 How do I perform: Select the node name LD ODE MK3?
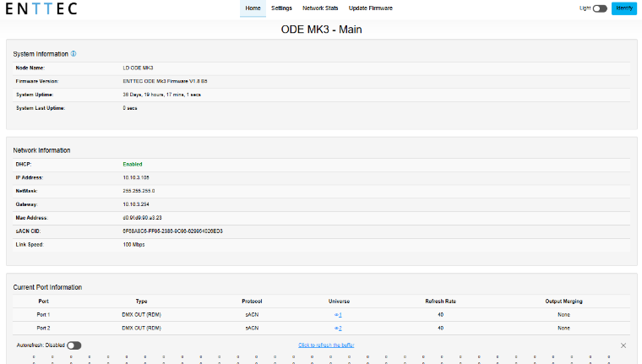coord(138,68)
